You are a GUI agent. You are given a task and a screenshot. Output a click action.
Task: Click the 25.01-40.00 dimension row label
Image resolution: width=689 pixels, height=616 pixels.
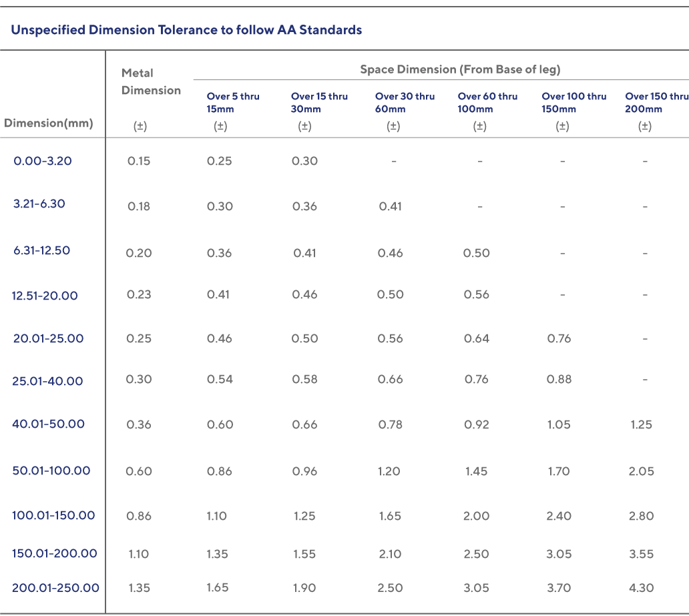47,381
